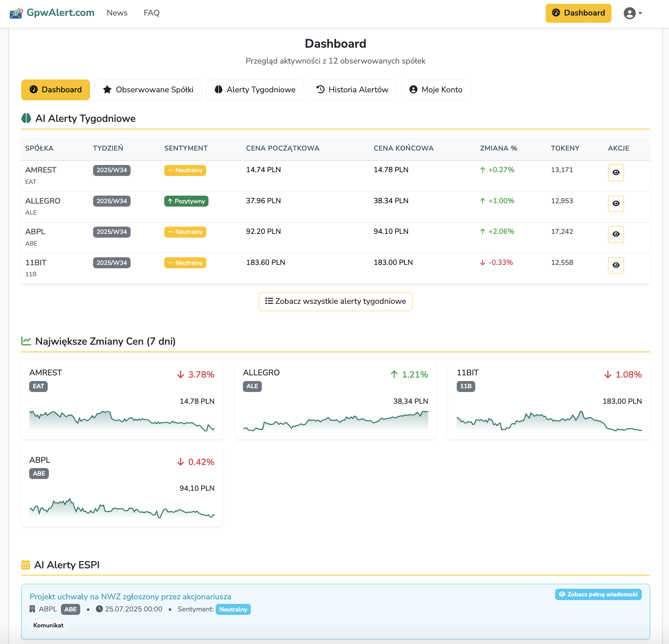The height and width of the screenshot is (644, 669).
Task: Click the GpwAlert.com envelope logo icon
Action: point(16,13)
